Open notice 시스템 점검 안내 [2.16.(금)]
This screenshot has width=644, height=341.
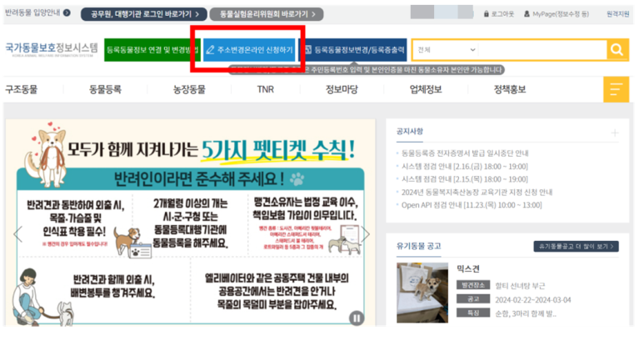[465, 167]
